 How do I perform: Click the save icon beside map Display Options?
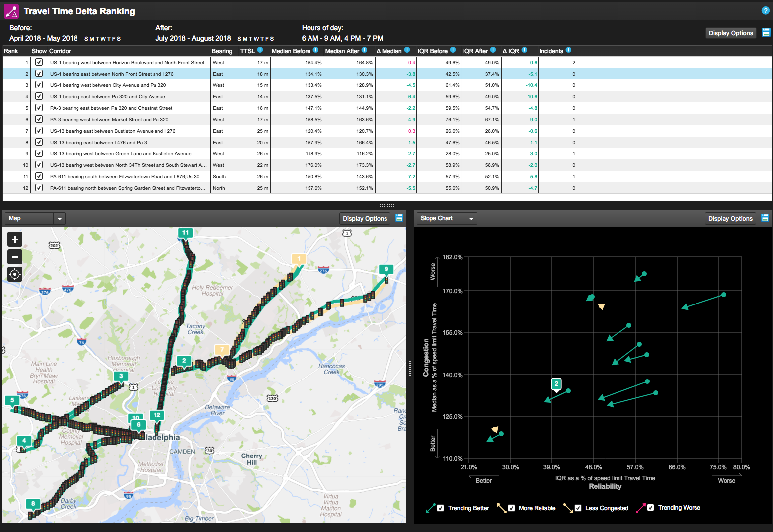pos(399,218)
